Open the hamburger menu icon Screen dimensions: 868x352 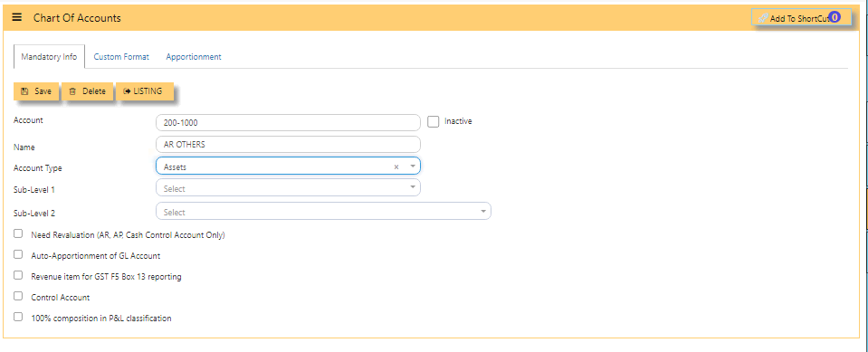(17, 17)
